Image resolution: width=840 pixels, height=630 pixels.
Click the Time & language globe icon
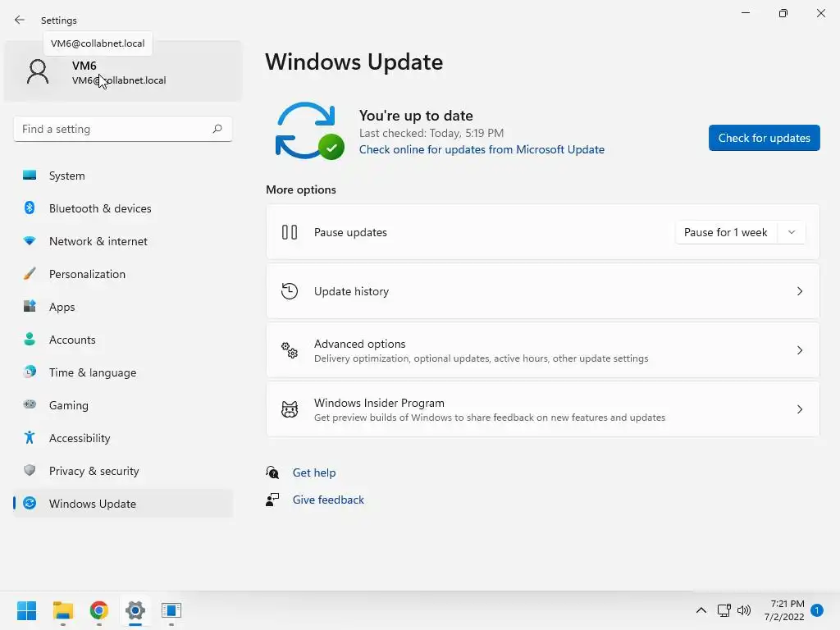pos(30,372)
